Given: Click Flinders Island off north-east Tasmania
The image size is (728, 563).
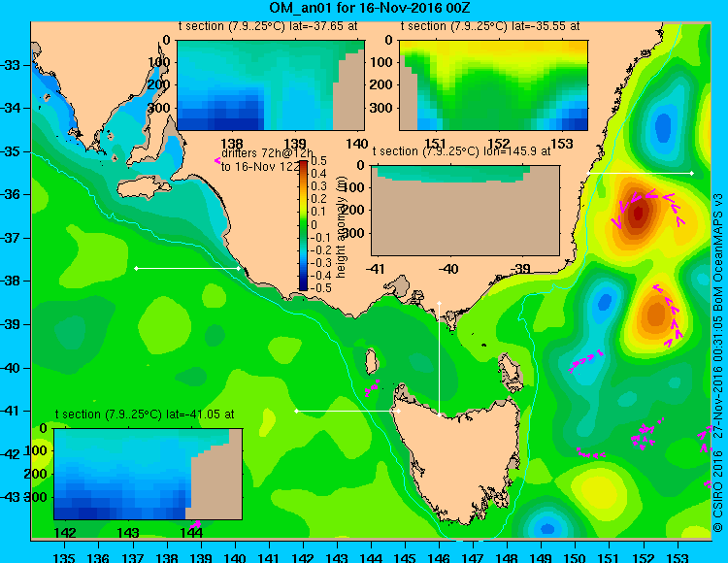Looking at the screenshot, I should click(x=511, y=372).
